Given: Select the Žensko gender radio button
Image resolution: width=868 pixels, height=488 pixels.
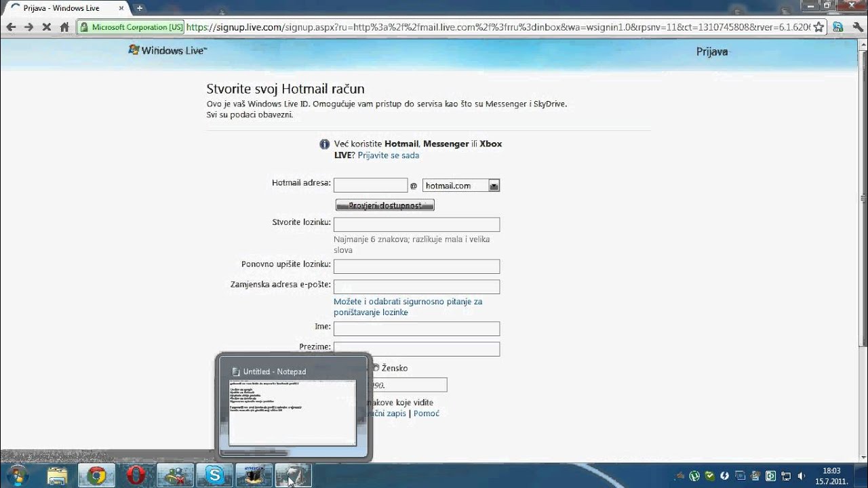Looking at the screenshot, I should (x=375, y=368).
